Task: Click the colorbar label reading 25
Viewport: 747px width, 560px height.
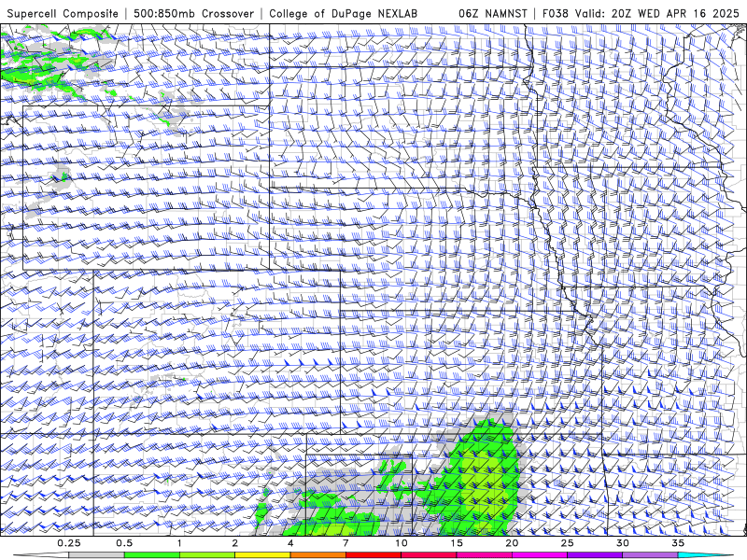Action: pos(567,543)
